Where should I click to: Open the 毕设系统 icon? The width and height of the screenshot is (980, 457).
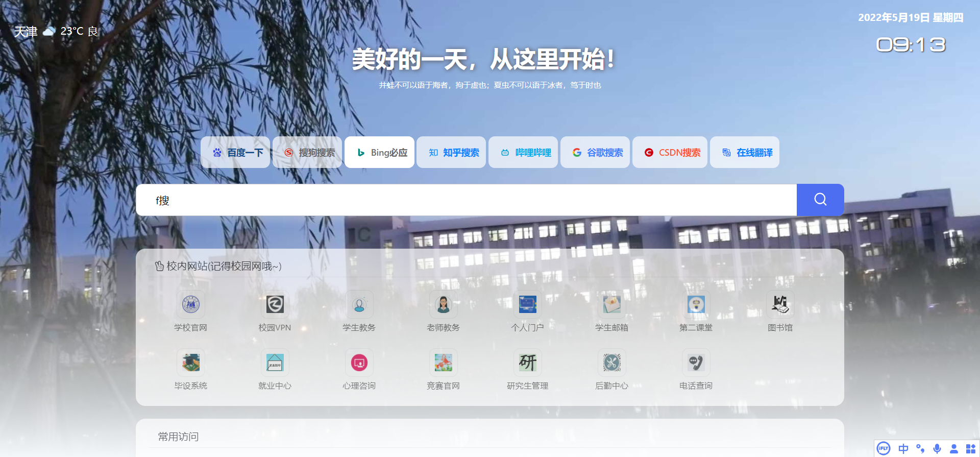pos(191,363)
